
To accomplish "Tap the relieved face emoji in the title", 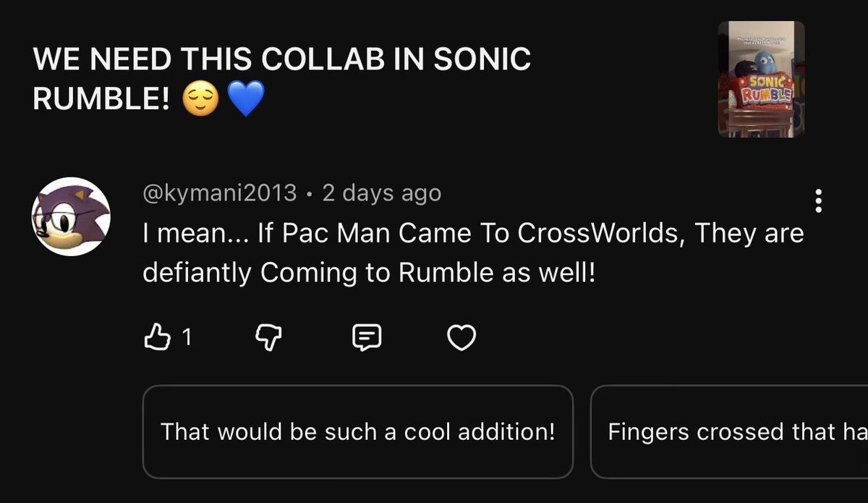I will coord(201,99).
